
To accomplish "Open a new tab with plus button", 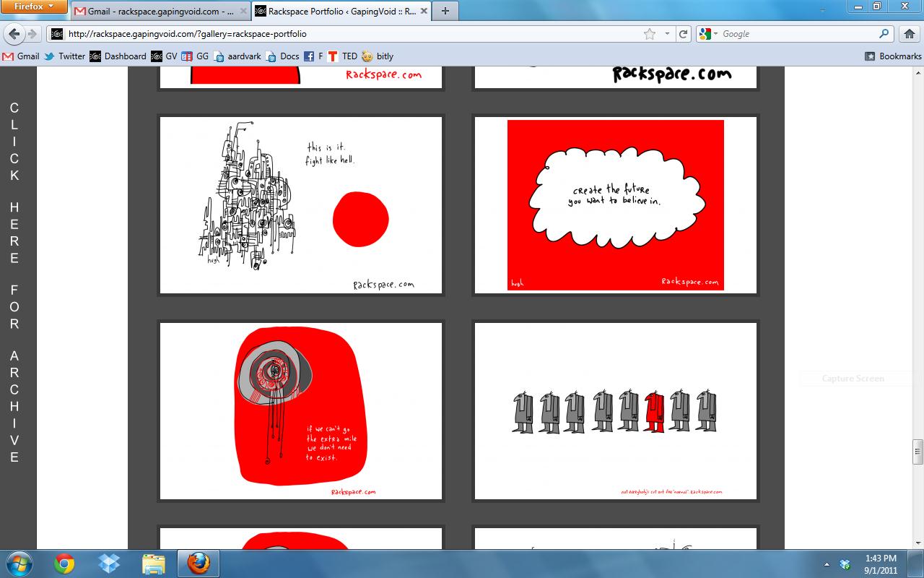I will click(x=445, y=11).
